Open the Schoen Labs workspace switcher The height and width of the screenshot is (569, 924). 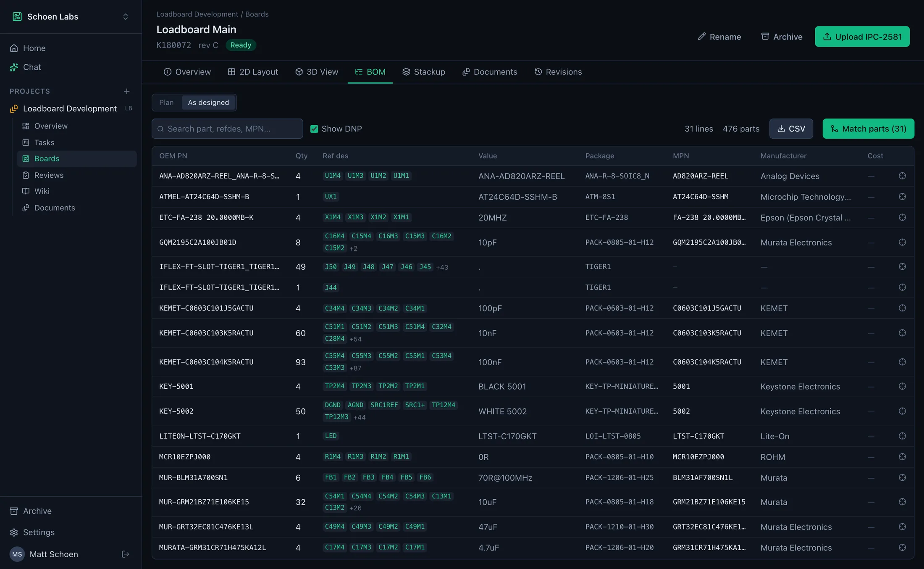coord(71,16)
